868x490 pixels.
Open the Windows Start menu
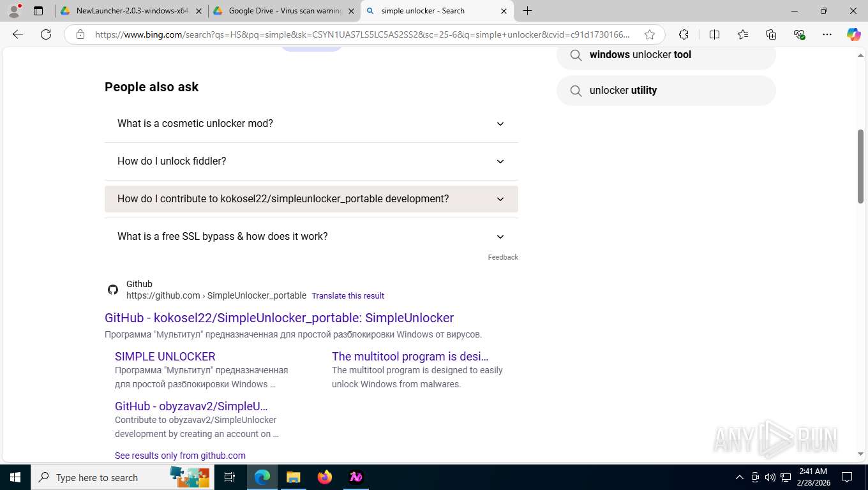point(15,477)
